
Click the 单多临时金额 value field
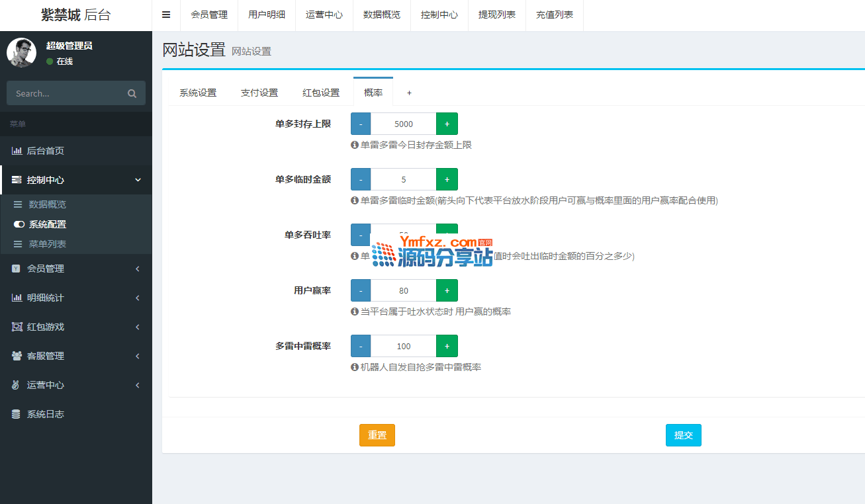403,179
